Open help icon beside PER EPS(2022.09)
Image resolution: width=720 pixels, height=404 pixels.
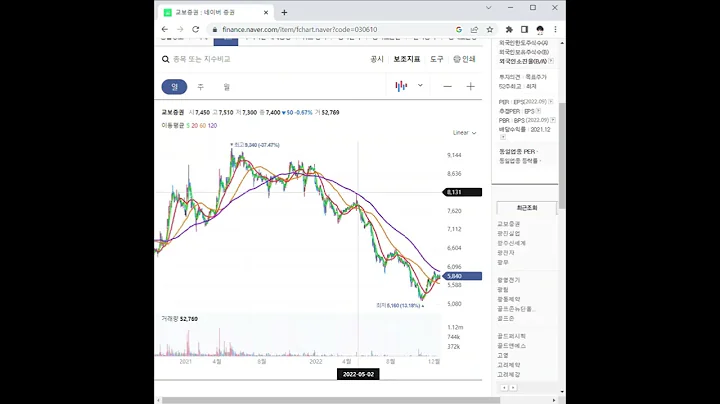[x=551, y=101]
